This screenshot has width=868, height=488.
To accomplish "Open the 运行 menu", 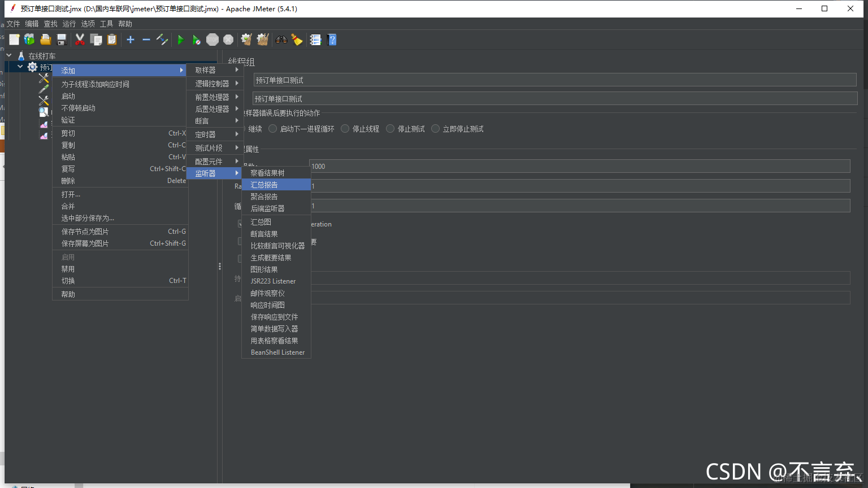I will tap(69, 24).
